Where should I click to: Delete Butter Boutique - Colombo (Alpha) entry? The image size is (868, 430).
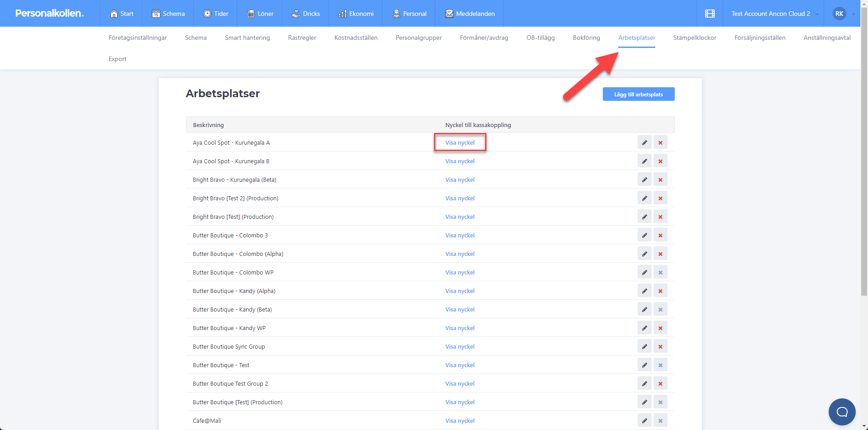660,254
